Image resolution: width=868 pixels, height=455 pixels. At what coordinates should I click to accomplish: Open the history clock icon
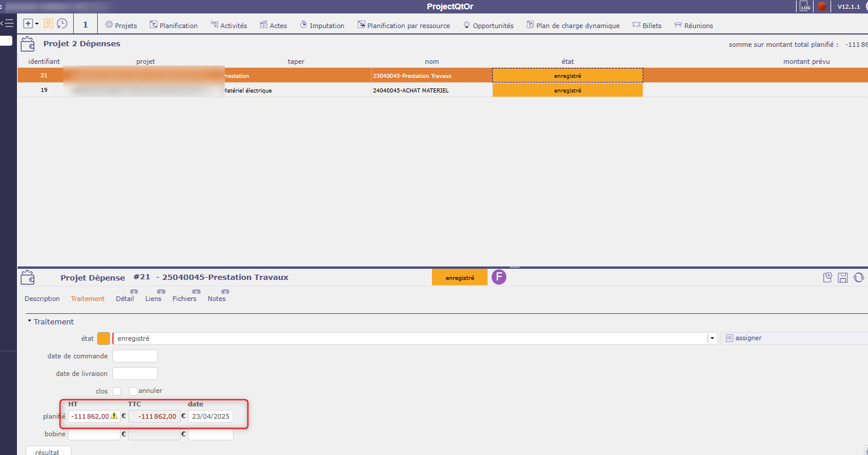[61, 24]
